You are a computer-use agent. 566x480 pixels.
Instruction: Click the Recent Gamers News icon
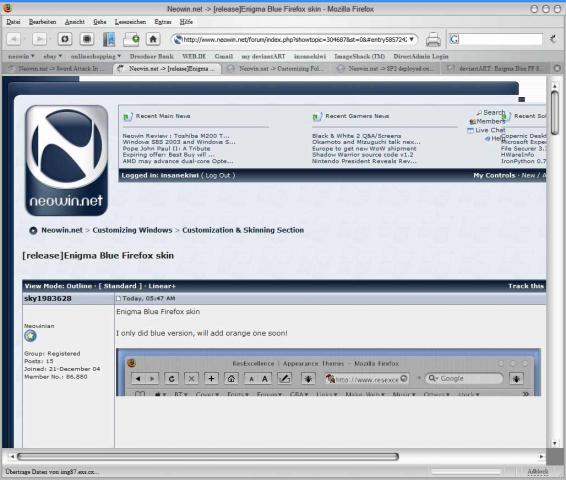point(317,116)
